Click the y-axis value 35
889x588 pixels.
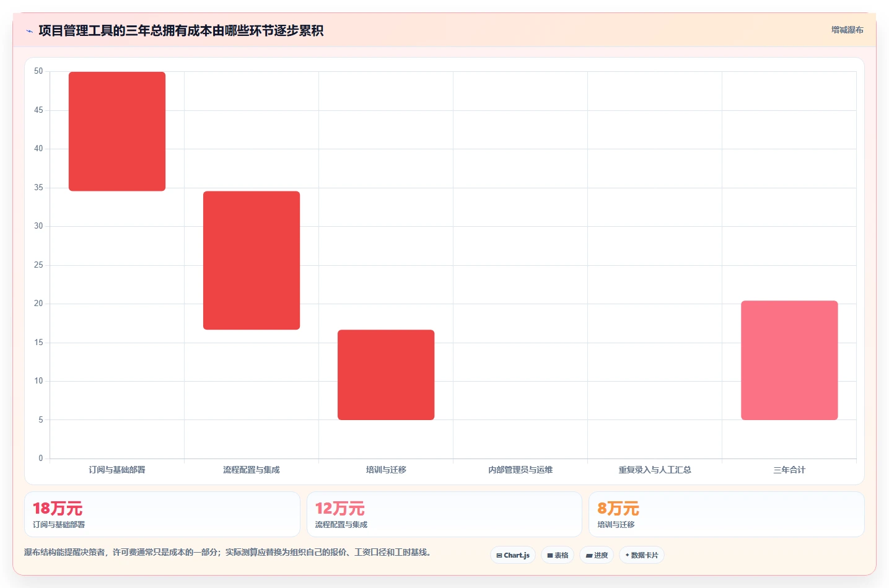(x=38, y=188)
